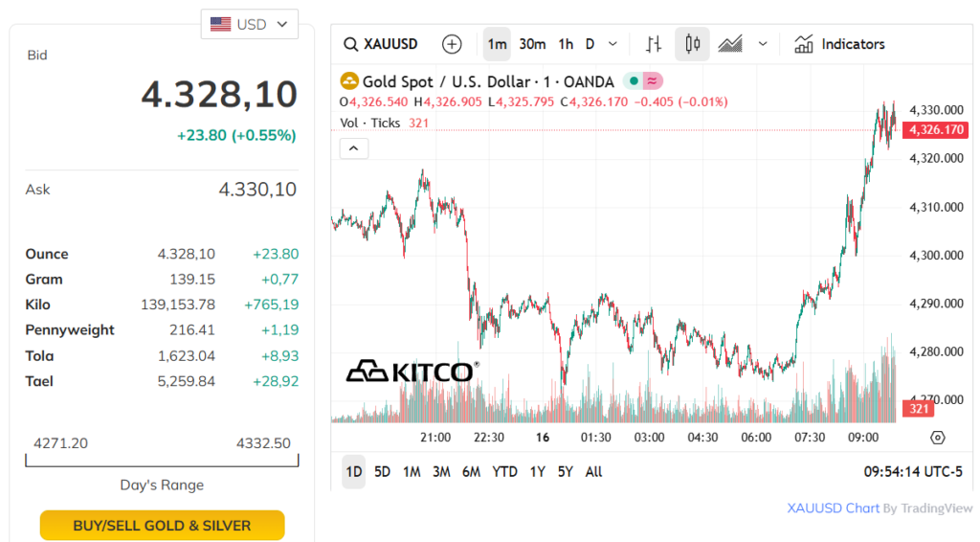The image size is (980, 542).
Task: Expand the time interval dropdown arrow
Action: pyautogui.click(x=612, y=44)
